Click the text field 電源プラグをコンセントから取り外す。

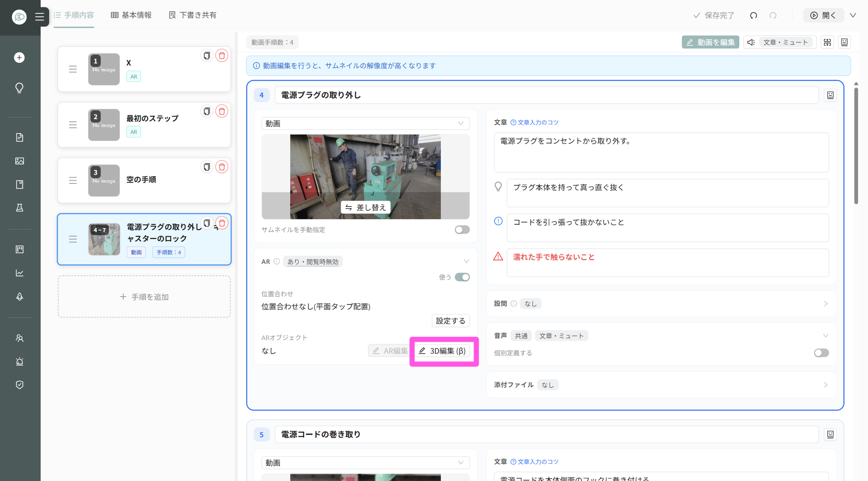tap(661, 152)
